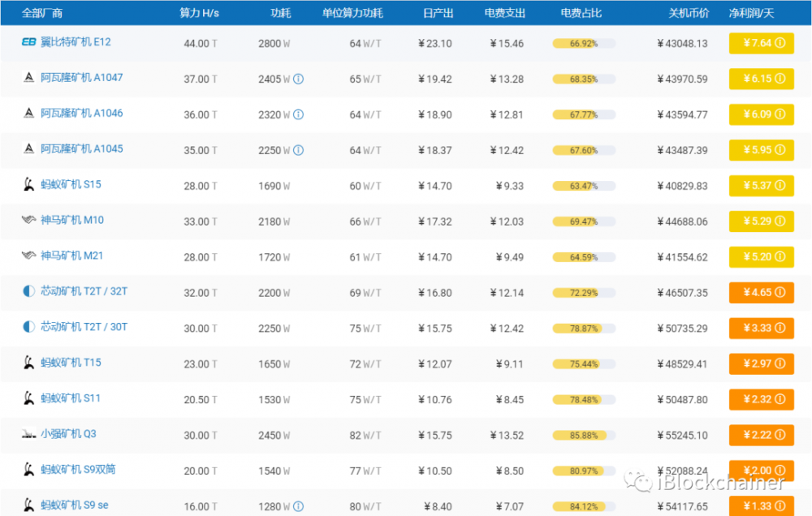Click the orange ¥4.65 profit button
Screen dimensions: 812x516
[761, 292]
